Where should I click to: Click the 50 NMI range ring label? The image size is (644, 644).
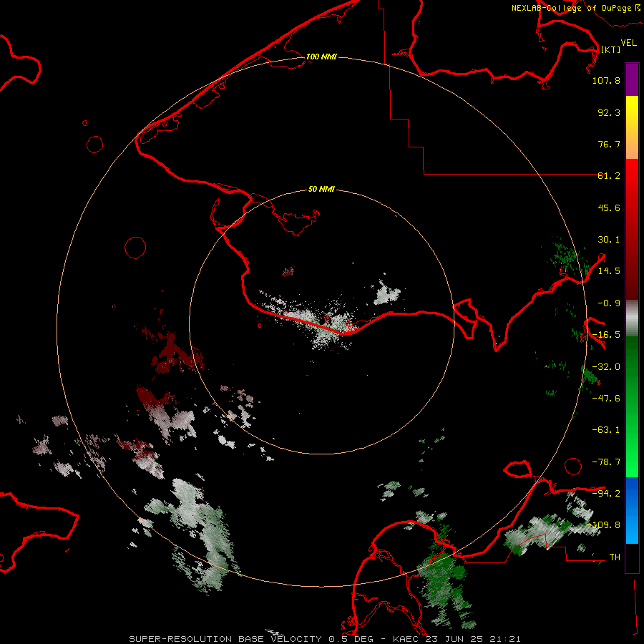click(321, 189)
